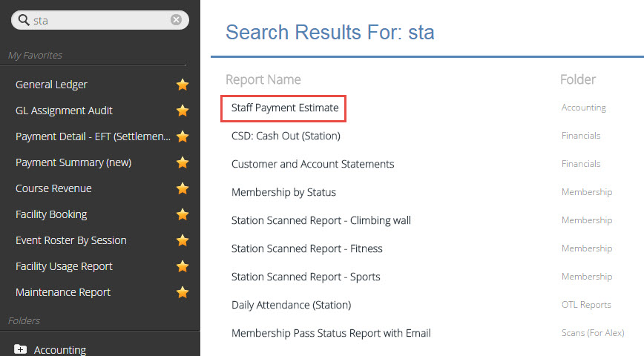Toggle the Facility Booking star

(x=183, y=214)
